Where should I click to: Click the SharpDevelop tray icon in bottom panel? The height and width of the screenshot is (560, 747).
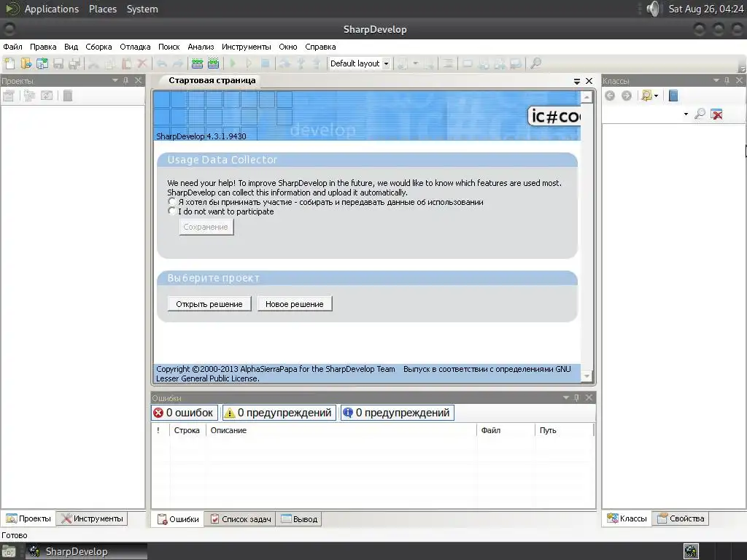click(x=691, y=551)
